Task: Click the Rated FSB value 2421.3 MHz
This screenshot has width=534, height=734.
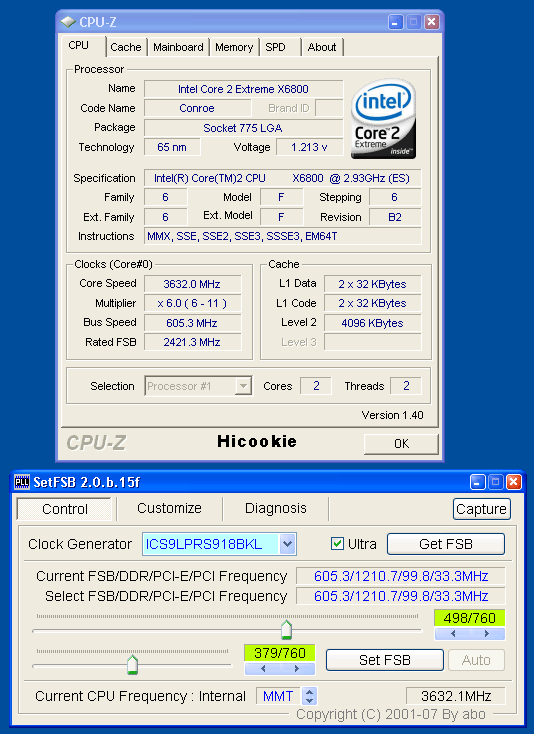Action: 192,342
